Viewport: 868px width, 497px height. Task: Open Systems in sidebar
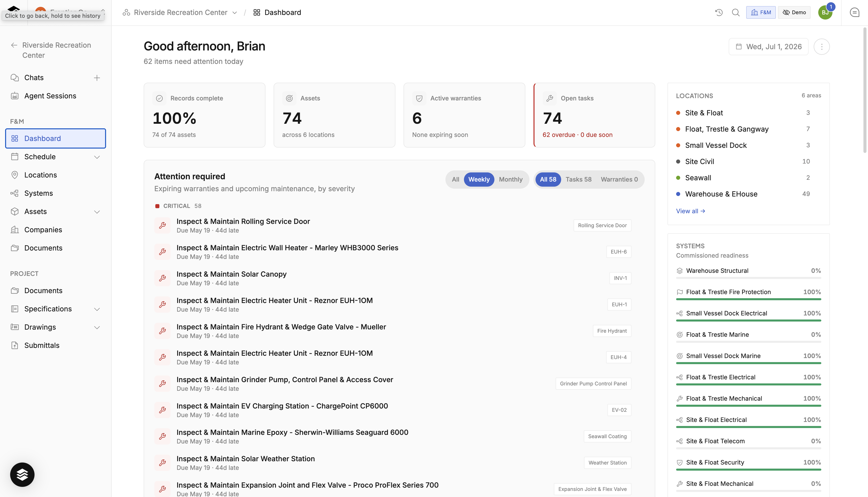click(x=55, y=193)
